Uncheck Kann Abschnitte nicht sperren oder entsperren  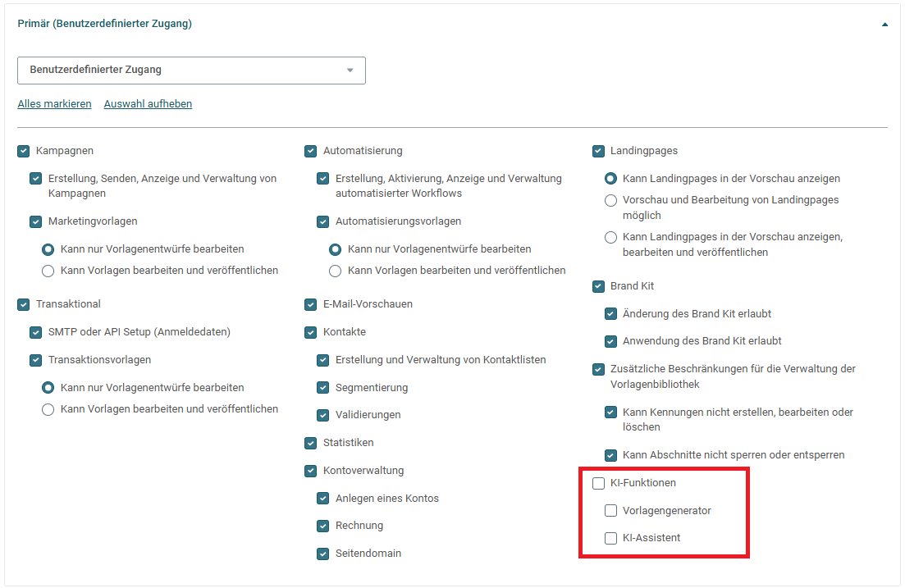(610, 455)
